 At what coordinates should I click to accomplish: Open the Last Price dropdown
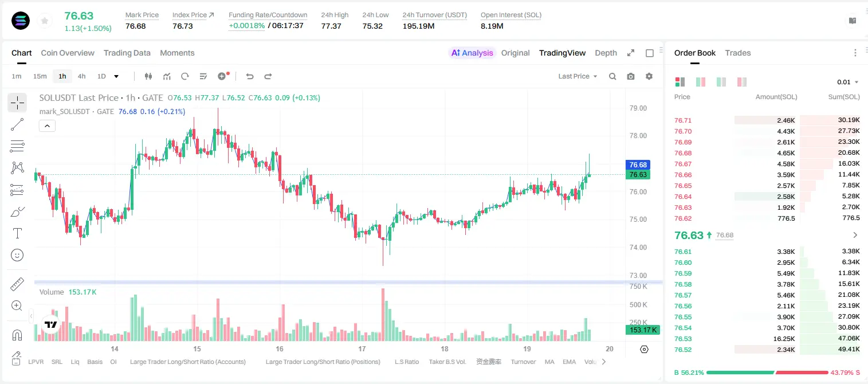[578, 76]
